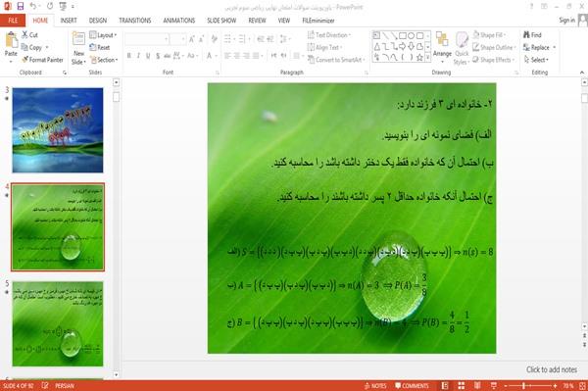
Task: Open the Section dropdown
Action: coord(104,60)
